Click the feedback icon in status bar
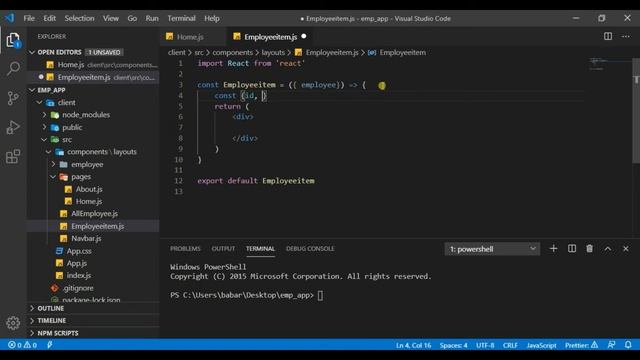 611,345
